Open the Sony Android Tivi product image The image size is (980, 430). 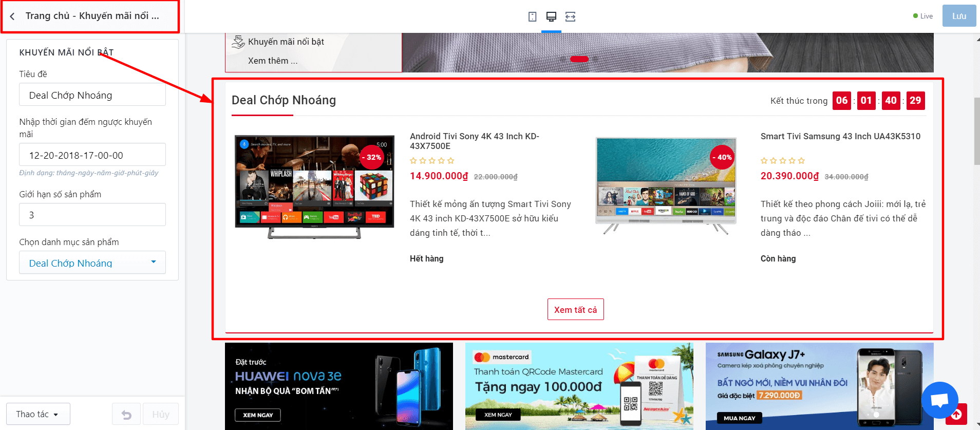tap(314, 187)
